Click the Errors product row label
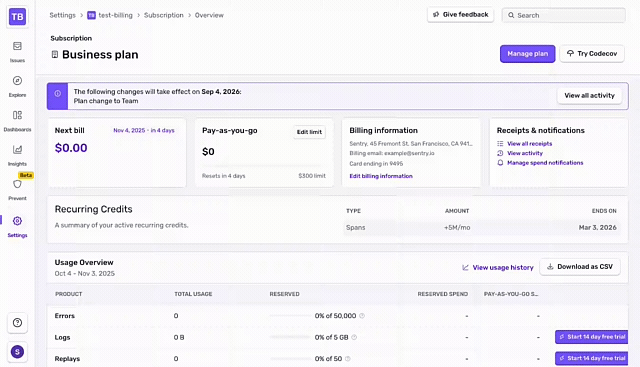 click(64, 316)
